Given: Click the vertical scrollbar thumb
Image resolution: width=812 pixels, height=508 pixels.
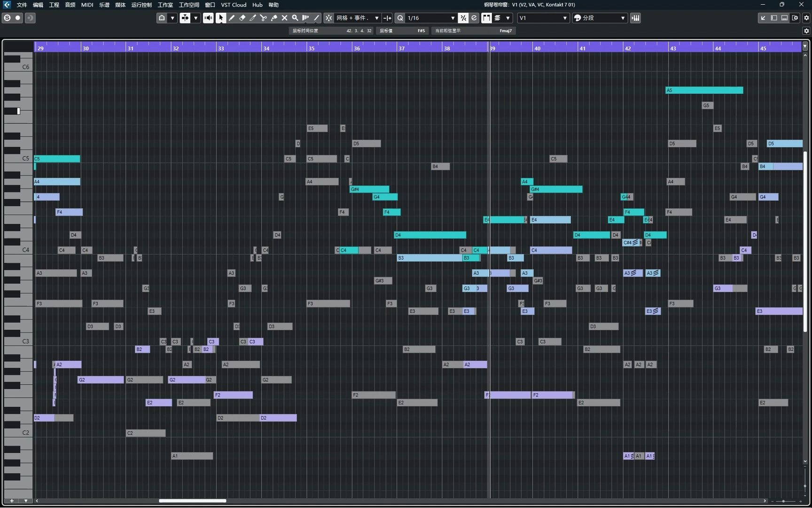Looking at the screenshot, I should (805, 242).
